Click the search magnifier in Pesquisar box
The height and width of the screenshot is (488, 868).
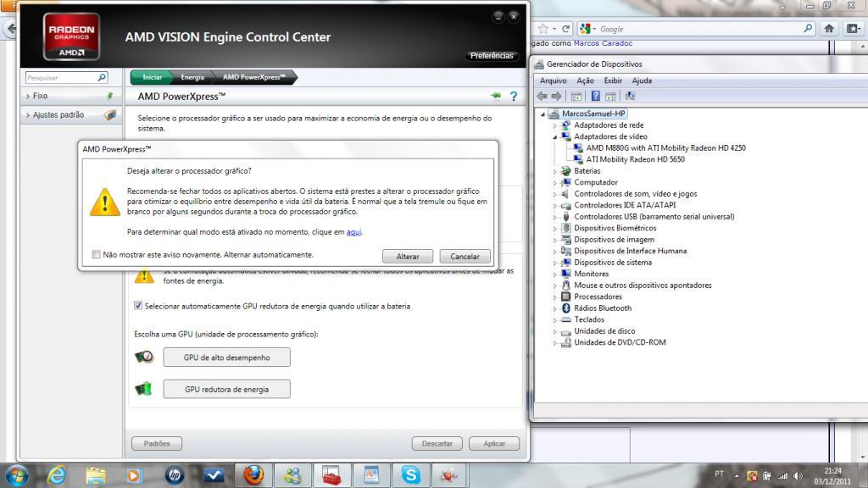[102, 77]
